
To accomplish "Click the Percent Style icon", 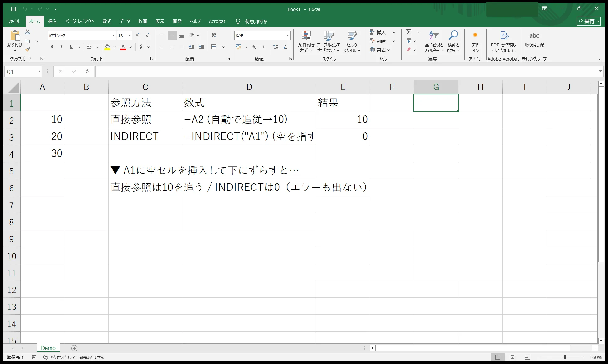I will [x=254, y=47].
